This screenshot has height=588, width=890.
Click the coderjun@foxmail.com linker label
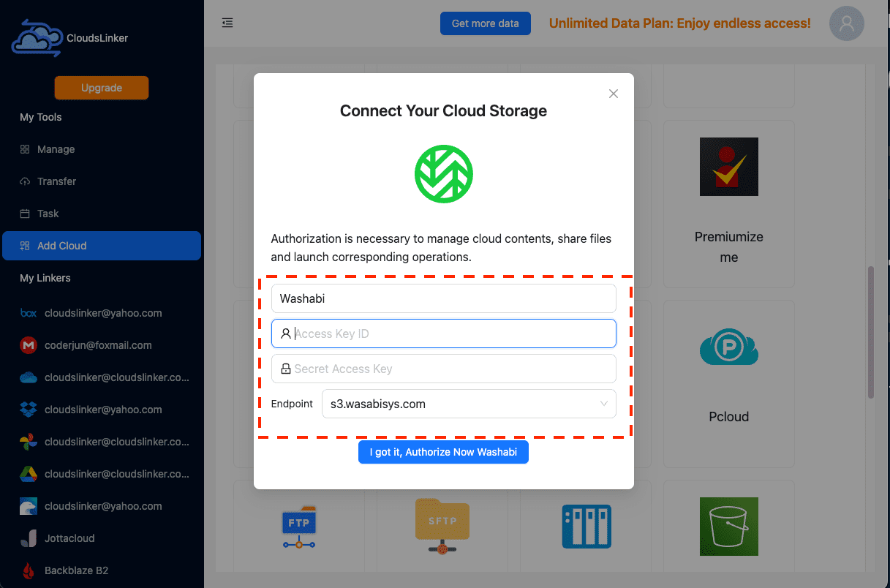coord(98,345)
